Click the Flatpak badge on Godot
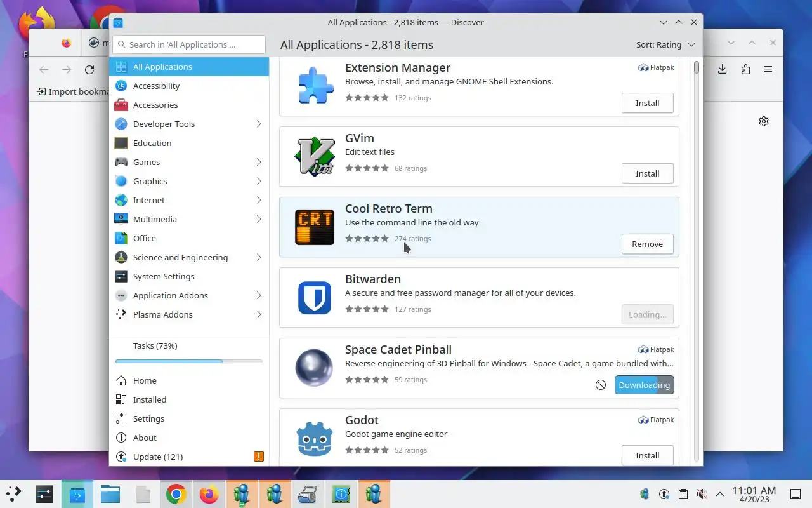Screen dimensions: 812x508 click(x=656, y=420)
